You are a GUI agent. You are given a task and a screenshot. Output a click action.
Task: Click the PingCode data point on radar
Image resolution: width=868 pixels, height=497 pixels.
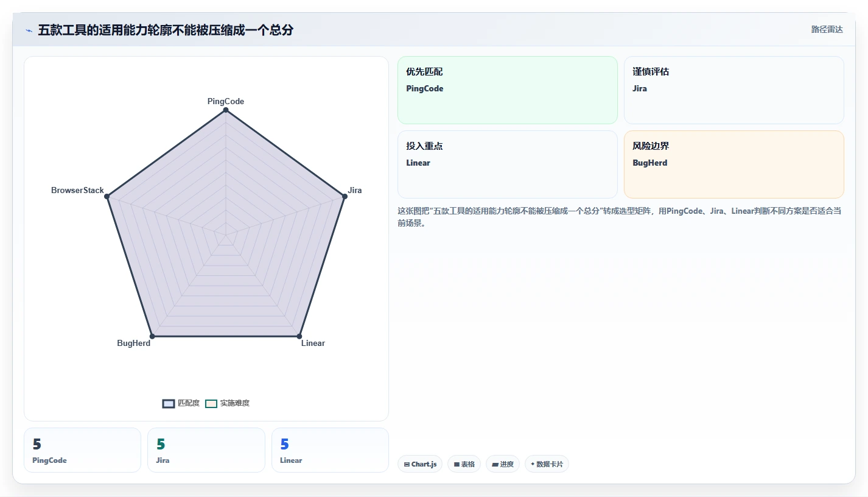pos(226,110)
